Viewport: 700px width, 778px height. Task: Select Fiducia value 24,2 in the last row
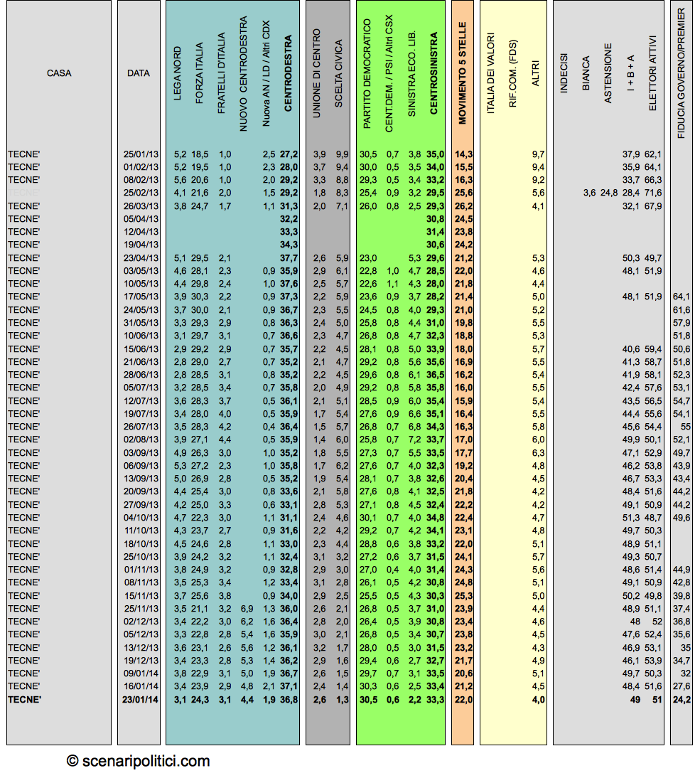pyautogui.click(x=682, y=700)
